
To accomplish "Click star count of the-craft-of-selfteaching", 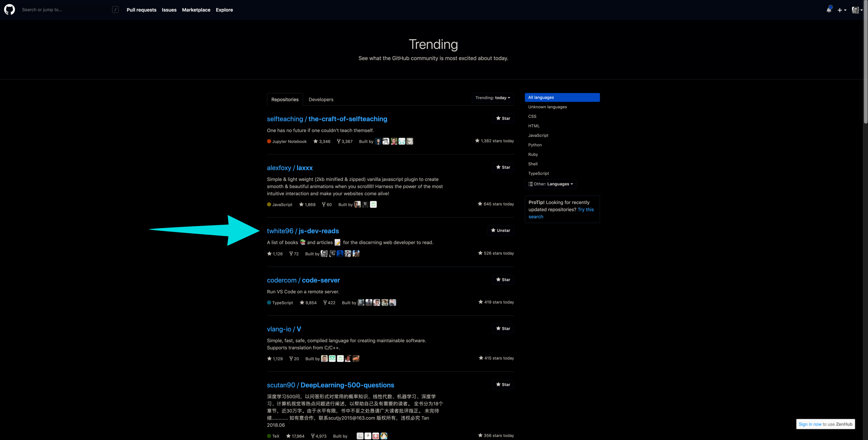I will 322,142.
